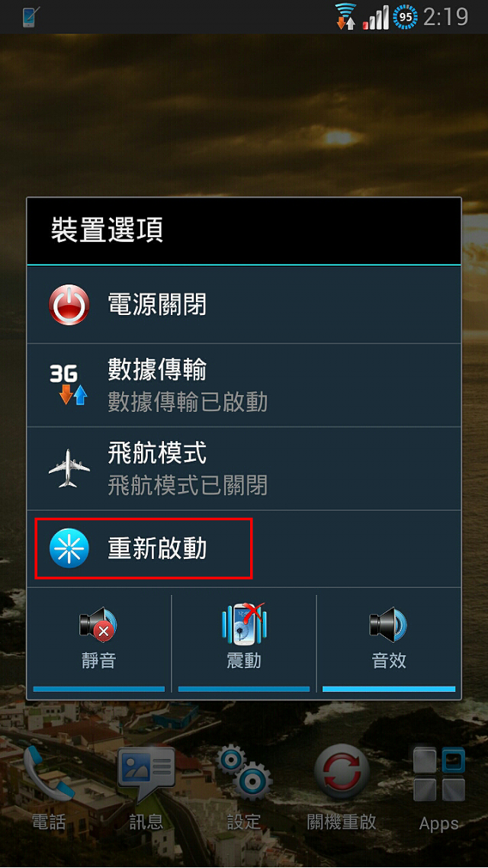This screenshot has width=488, height=868.
Task: Tap the muted speaker icon
Action: click(x=98, y=625)
